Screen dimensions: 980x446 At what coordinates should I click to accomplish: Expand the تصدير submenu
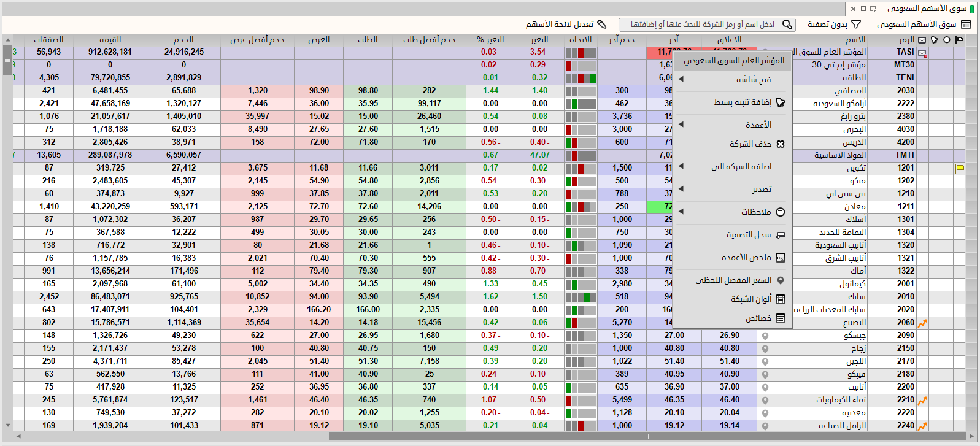coord(732,189)
